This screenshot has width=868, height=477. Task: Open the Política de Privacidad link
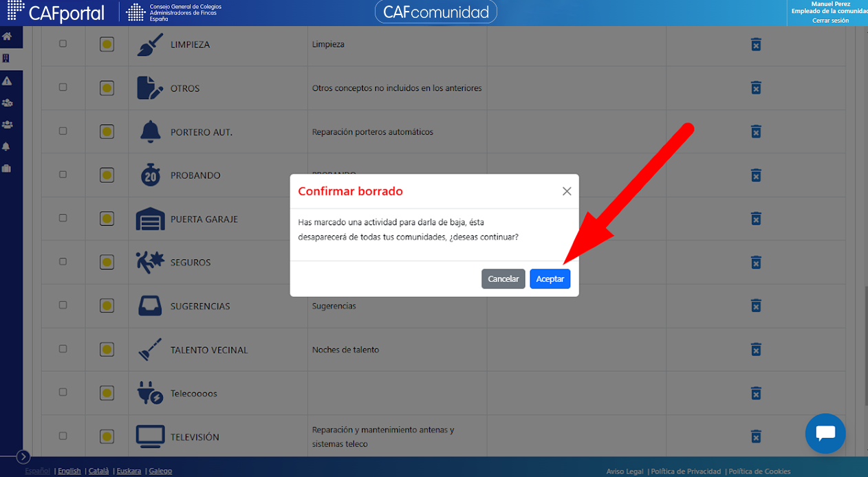coord(686,472)
